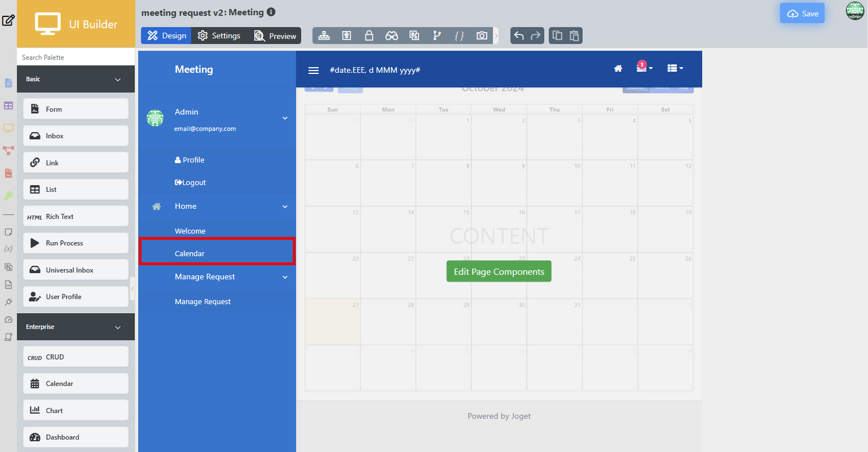Open the inbox notification dropdown with badge
Viewport: 868px width, 452px height.
click(x=644, y=67)
